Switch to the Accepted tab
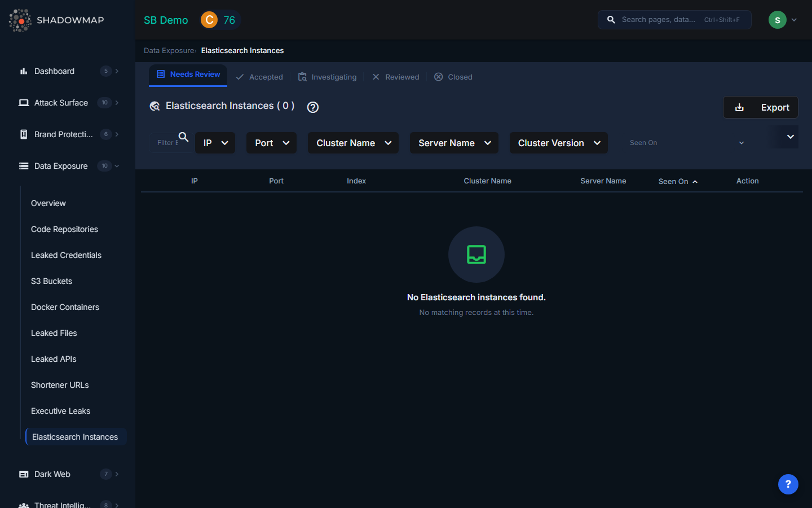The width and height of the screenshot is (812, 508). [259, 77]
